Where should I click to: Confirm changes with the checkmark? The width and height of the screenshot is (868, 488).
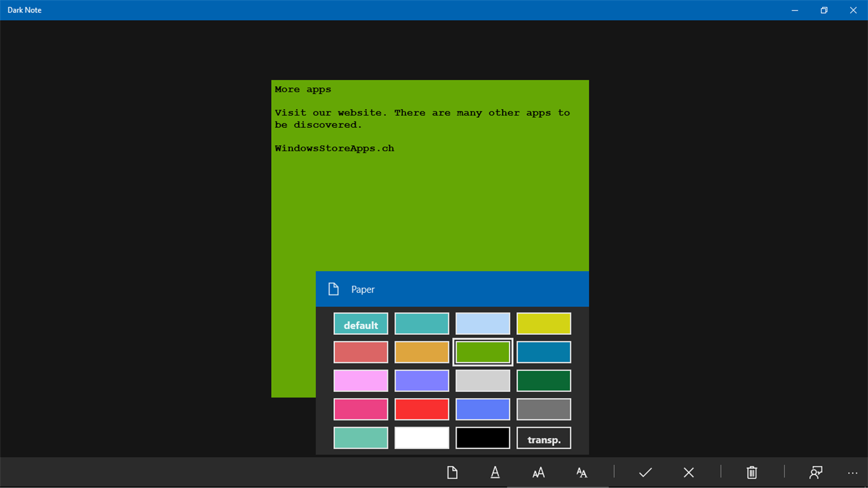point(645,472)
